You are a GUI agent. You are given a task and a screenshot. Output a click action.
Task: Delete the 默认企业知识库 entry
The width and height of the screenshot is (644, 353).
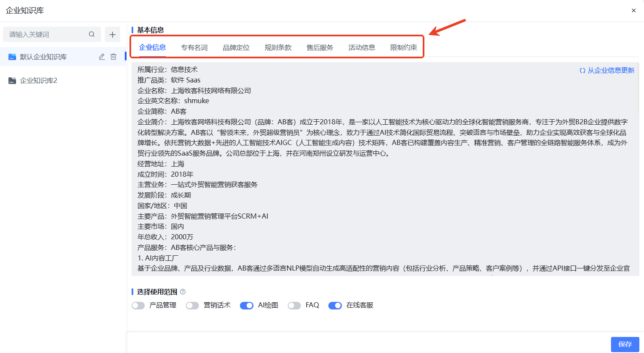tap(113, 57)
